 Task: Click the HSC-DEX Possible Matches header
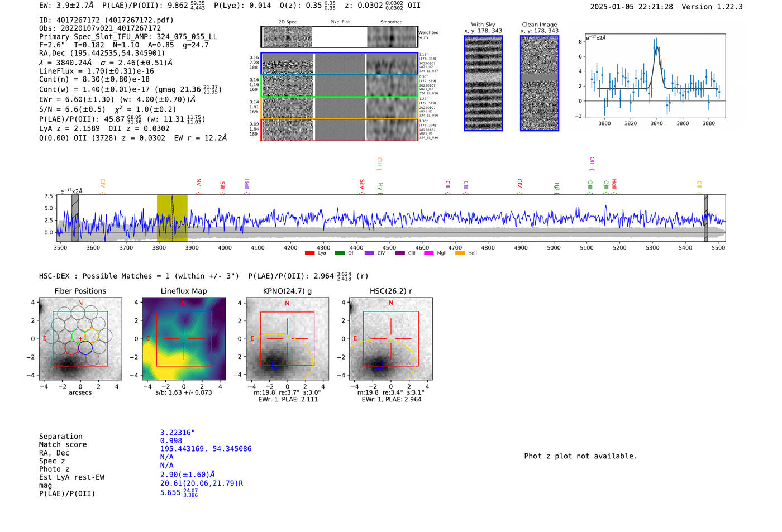point(204,276)
